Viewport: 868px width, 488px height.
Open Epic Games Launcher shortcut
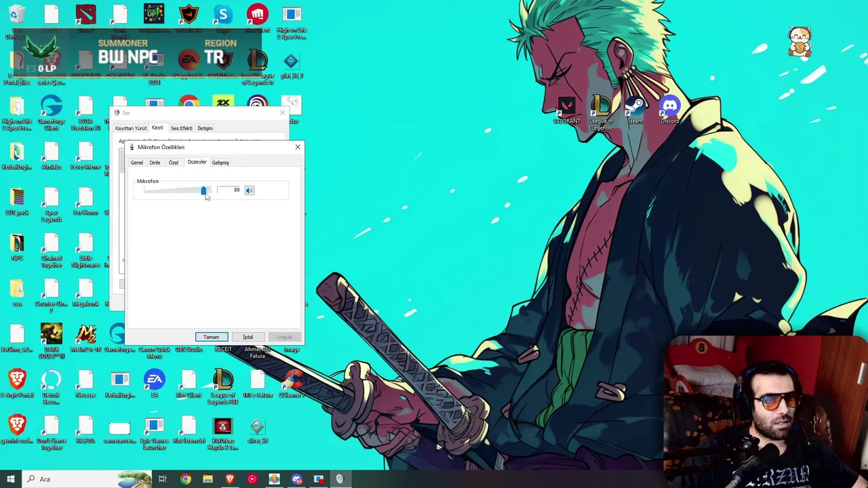(155, 432)
